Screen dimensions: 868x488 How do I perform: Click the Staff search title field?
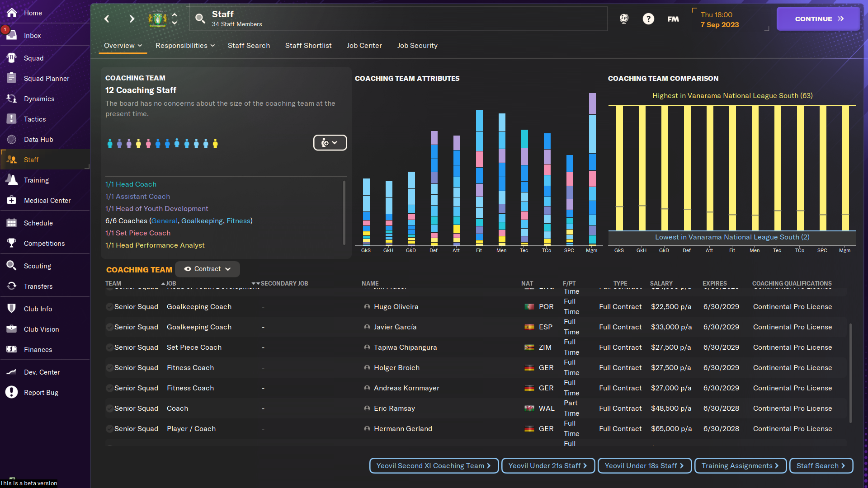click(398, 19)
